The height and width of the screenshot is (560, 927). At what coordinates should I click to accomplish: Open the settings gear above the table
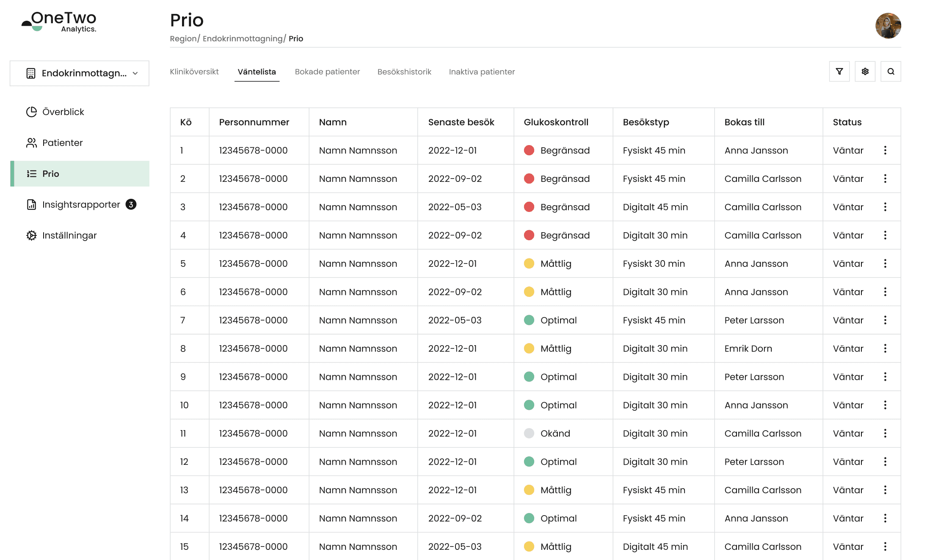point(865,71)
